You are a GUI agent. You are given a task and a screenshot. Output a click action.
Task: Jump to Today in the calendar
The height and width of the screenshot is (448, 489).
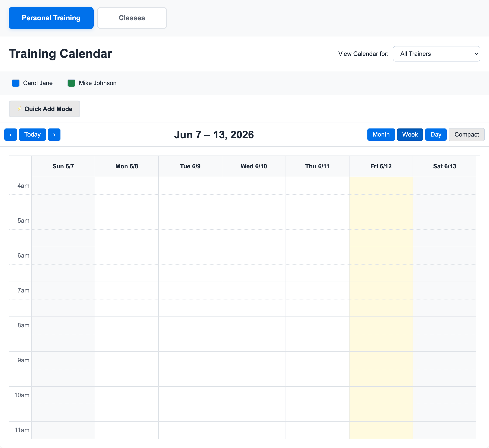[x=32, y=135]
